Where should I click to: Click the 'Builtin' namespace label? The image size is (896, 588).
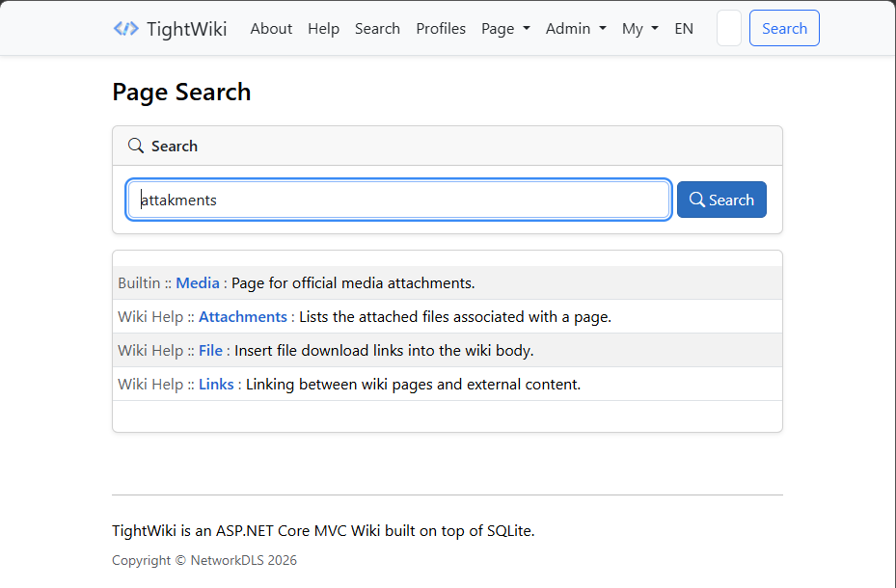[x=139, y=283]
